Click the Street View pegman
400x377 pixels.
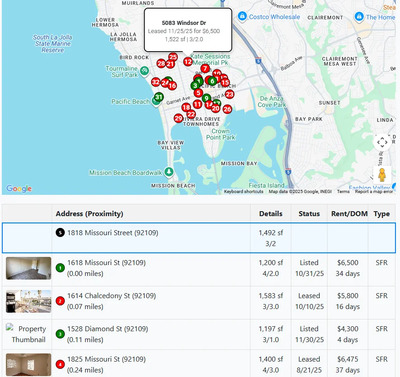coord(382,175)
